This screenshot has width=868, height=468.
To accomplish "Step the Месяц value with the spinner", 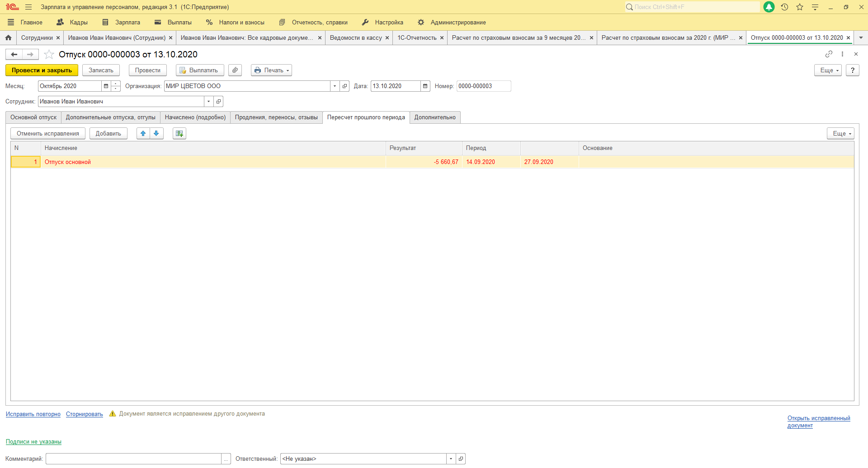I will tap(116, 86).
